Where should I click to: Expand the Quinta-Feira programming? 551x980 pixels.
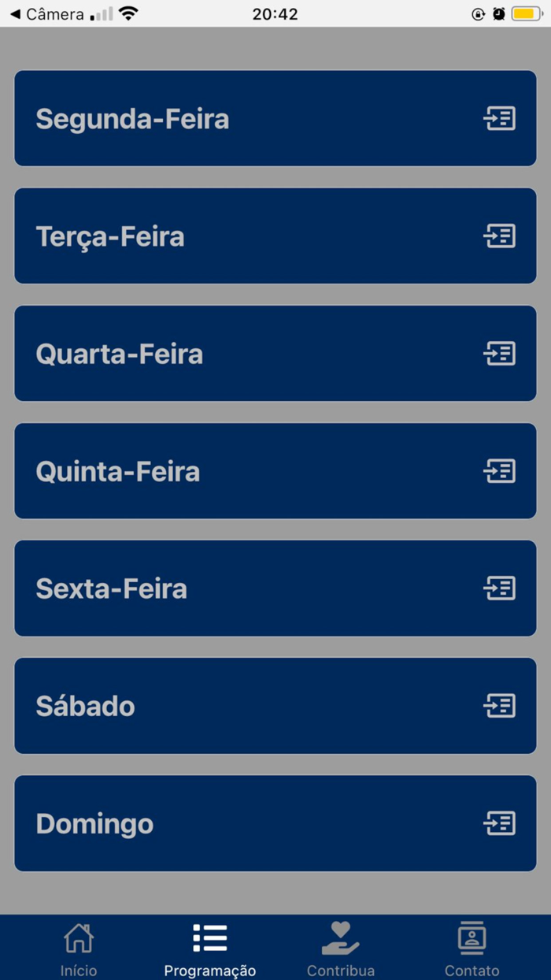click(x=275, y=470)
